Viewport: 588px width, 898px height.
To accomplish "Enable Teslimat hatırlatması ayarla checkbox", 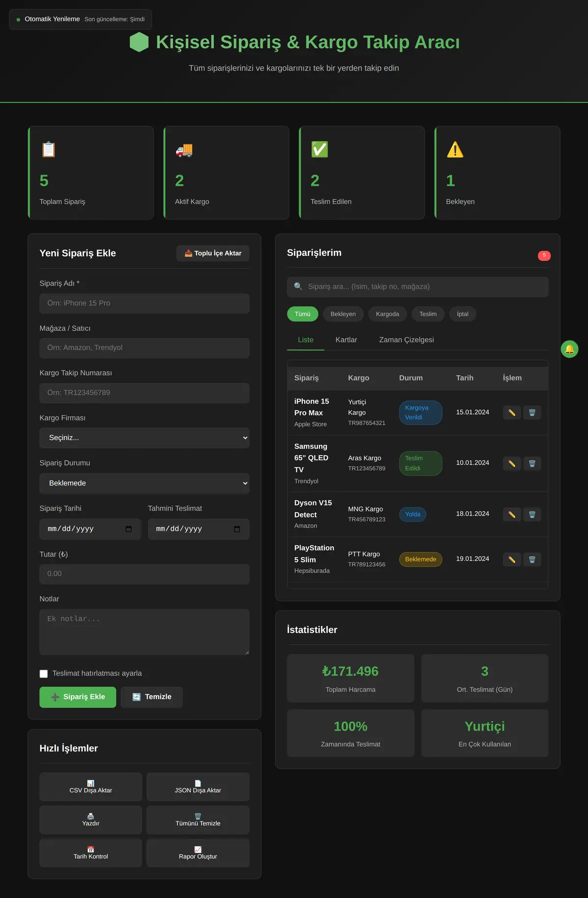I will coord(44,674).
